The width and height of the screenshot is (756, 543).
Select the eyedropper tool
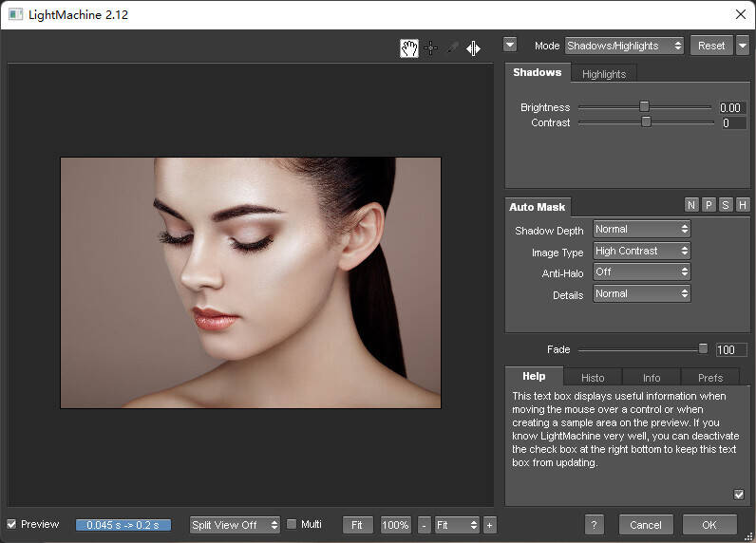pyautogui.click(x=452, y=48)
